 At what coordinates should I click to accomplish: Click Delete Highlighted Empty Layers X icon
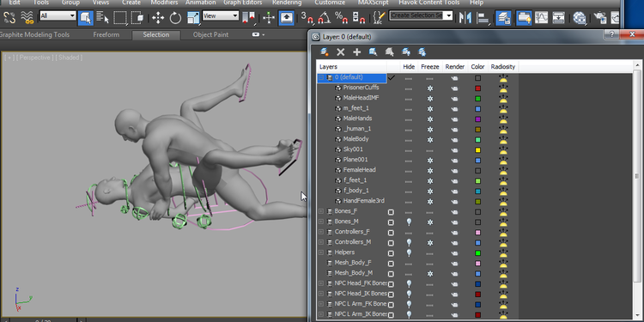point(341,52)
